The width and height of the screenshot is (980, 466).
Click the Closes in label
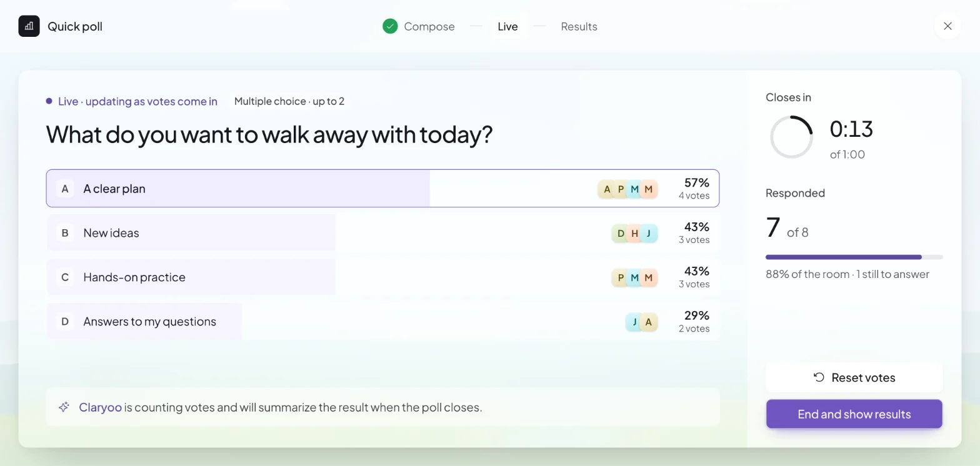(x=788, y=97)
